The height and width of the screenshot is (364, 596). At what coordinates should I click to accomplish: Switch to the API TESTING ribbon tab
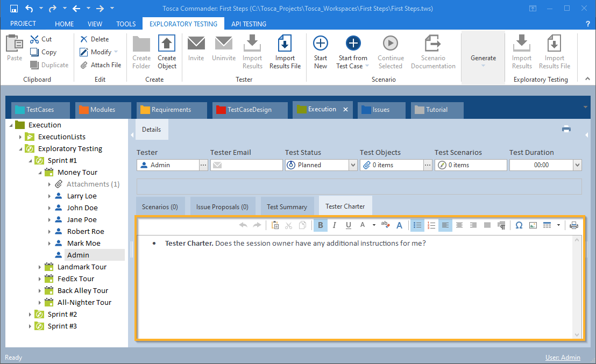[249, 24]
